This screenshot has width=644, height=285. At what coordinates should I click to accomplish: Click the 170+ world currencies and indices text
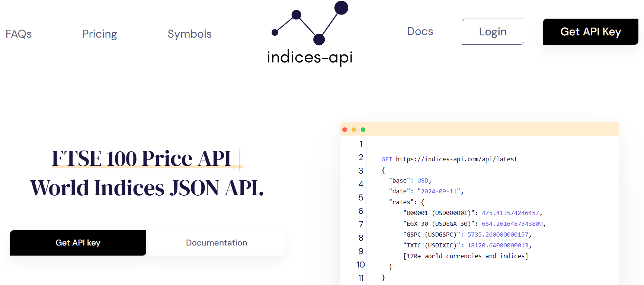[x=466, y=256]
